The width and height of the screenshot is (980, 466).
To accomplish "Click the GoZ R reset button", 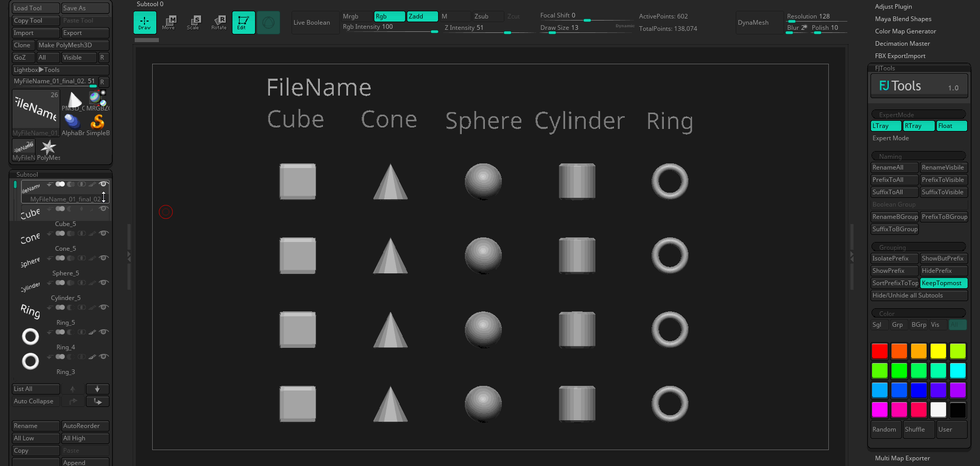I will (103, 58).
